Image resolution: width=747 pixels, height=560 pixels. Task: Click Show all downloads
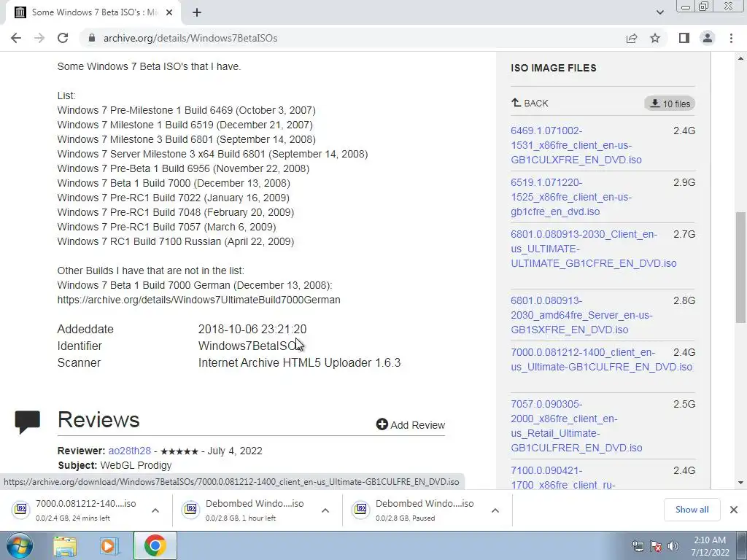[692, 510]
